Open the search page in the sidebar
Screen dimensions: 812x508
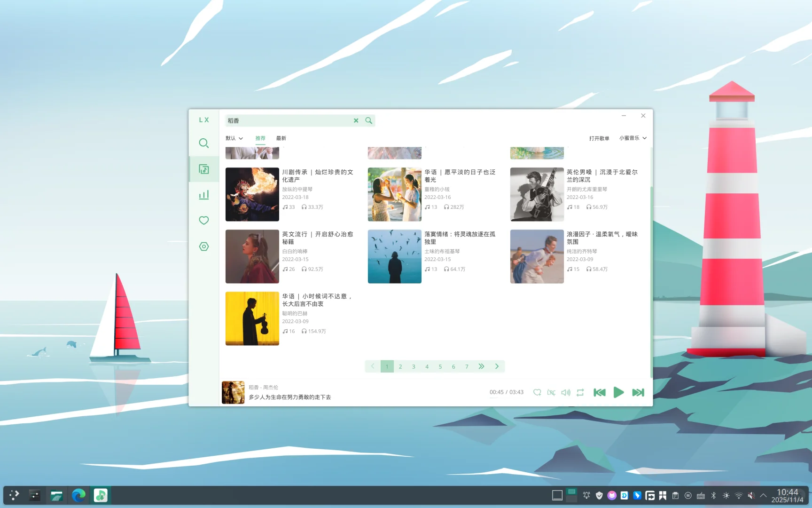[x=203, y=143]
